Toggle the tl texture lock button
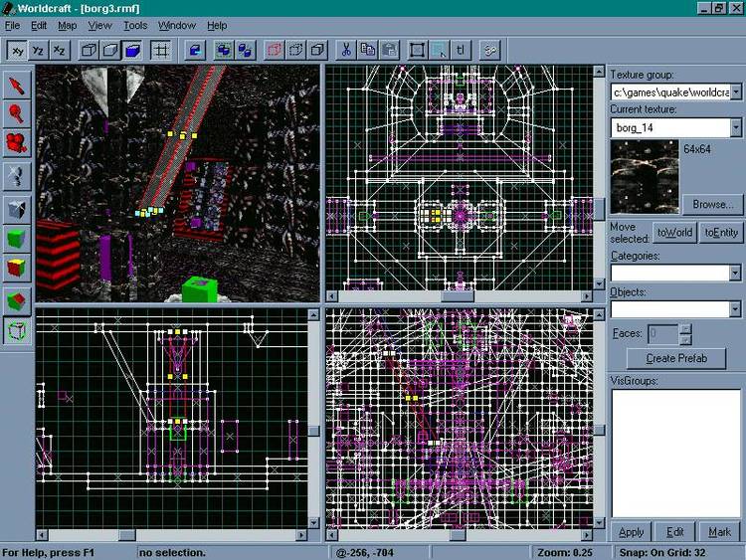 [x=461, y=49]
